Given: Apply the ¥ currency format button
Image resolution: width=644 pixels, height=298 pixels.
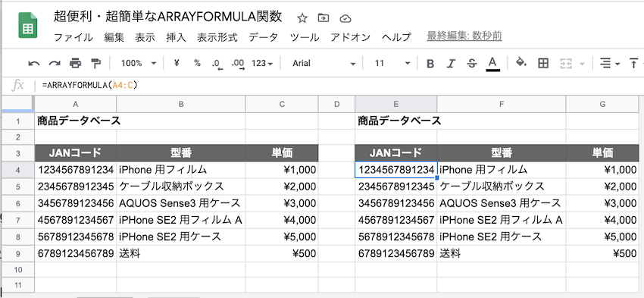Looking at the screenshot, I should [x=177, y=63].
